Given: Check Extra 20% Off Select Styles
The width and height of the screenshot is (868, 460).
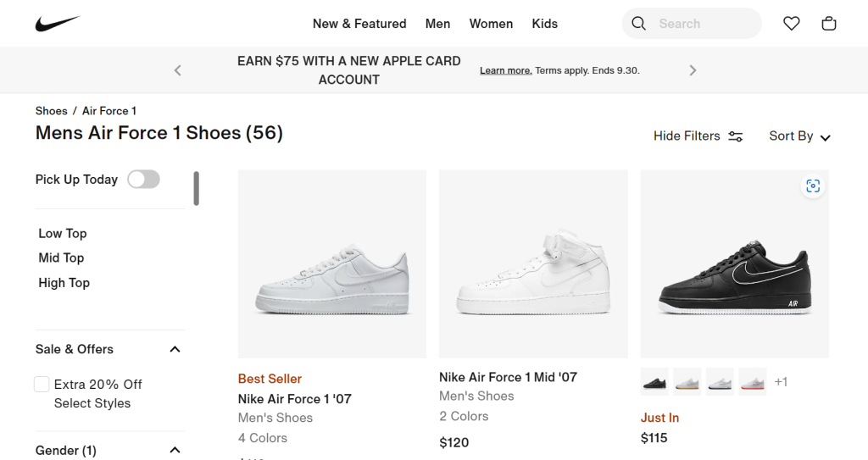Looking at the screenshot, I should [x=42, y=385].
